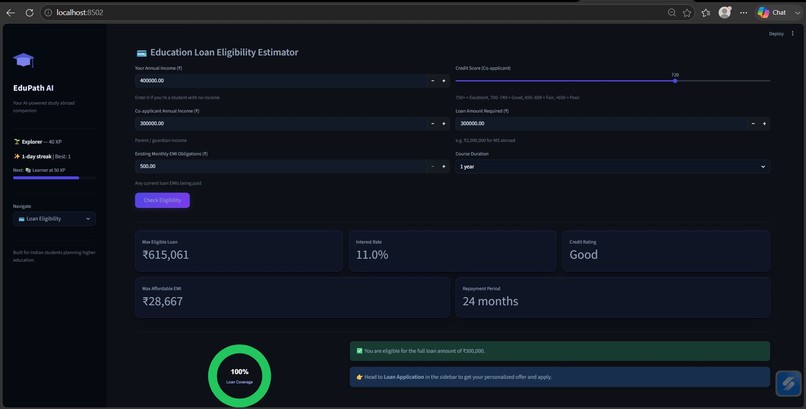Click the Repayment Period 24 months value

click(x=490, y=302)
